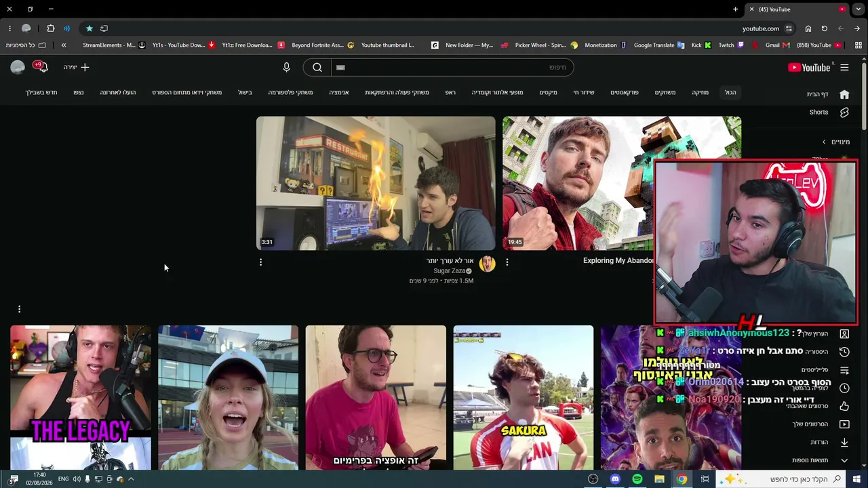
Task: Click the YouTube search input field
Action: [452, 67]
